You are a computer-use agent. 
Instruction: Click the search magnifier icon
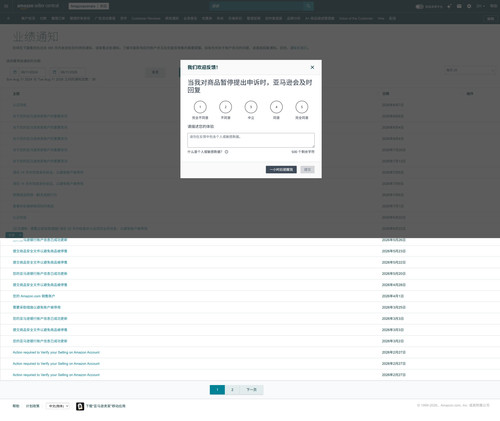308,6
